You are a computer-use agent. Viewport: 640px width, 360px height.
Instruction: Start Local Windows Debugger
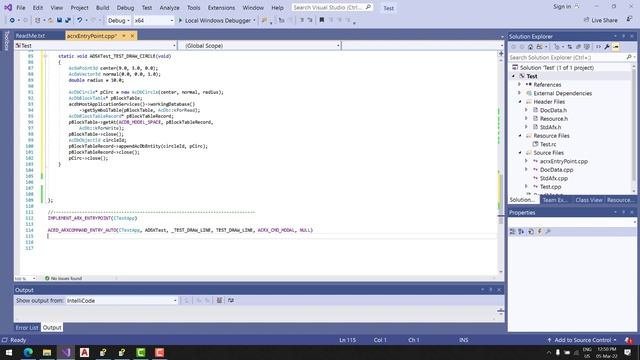[217, 20]
